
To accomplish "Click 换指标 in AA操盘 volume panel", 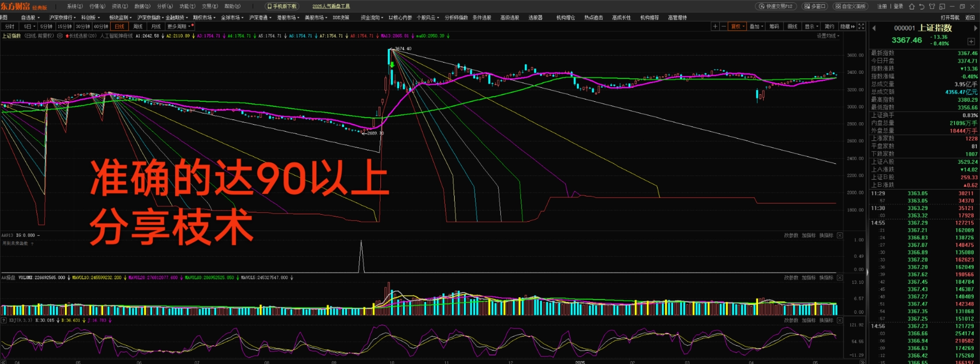I will coord(826,278).
